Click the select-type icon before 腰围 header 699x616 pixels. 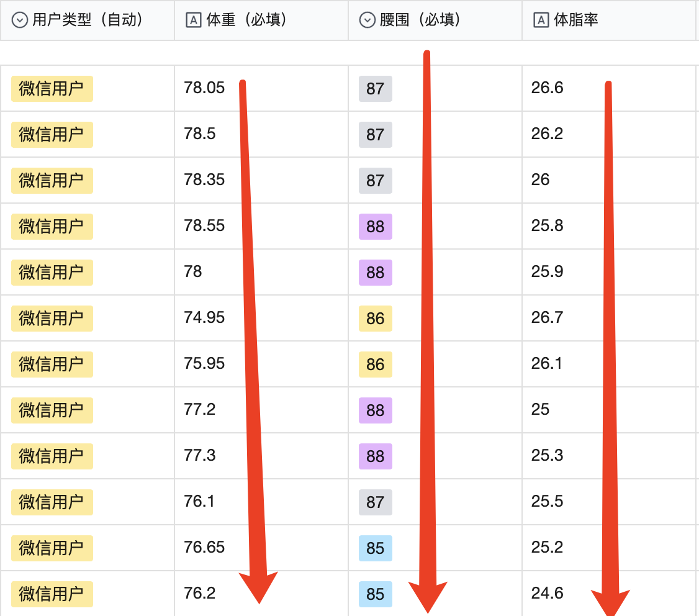coord(368,20)
